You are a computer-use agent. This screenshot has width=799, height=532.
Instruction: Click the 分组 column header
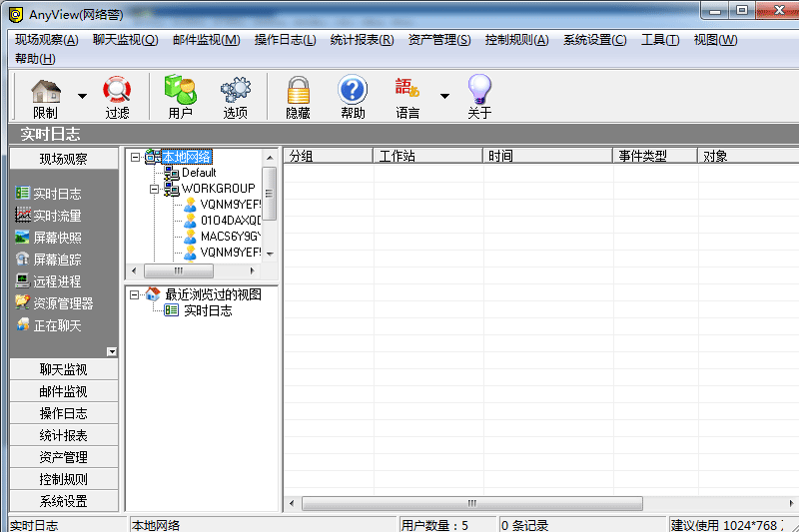pos(329,156)
